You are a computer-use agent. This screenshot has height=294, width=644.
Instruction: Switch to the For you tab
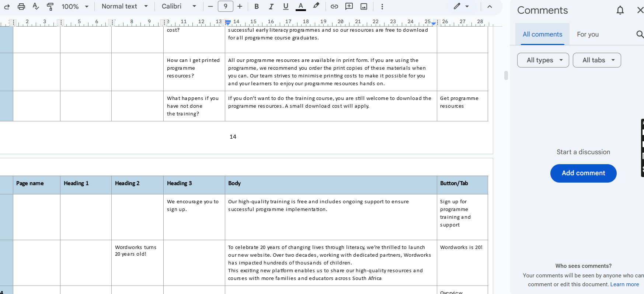point(588,34)
